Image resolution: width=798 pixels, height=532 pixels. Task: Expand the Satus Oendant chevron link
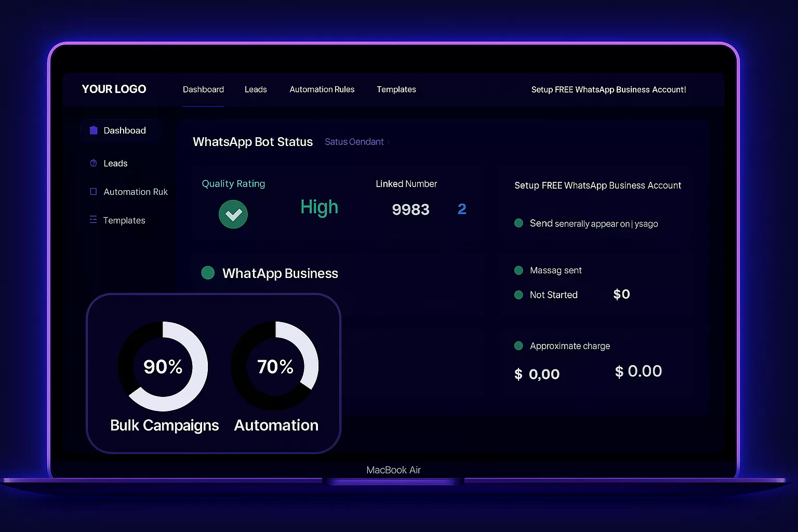(388, 142)
